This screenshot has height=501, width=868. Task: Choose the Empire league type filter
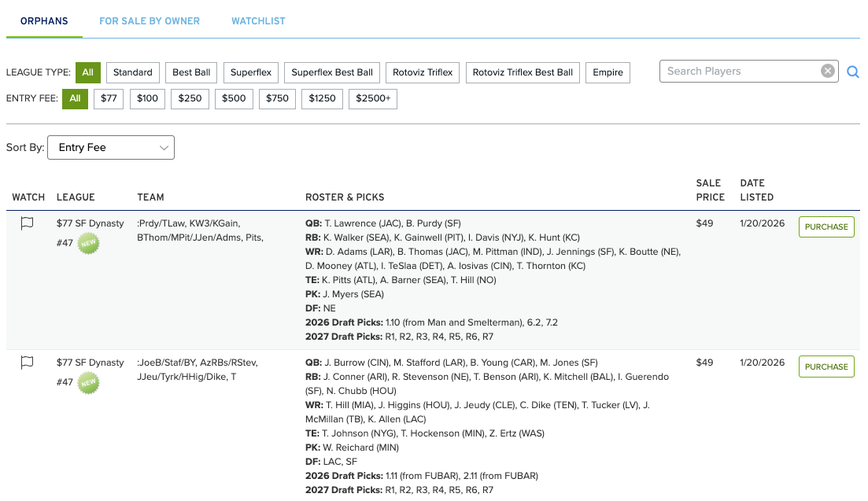pos(608,72)
